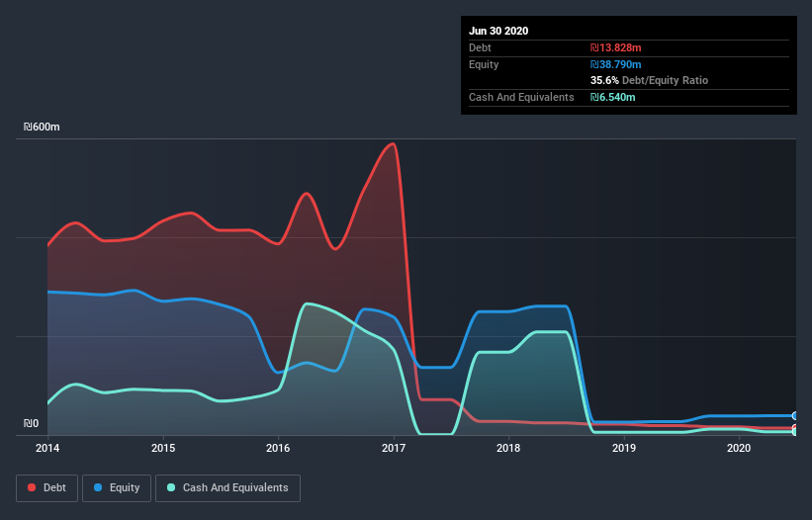Select the red Debt endpoint marker

tap(795, 428)
